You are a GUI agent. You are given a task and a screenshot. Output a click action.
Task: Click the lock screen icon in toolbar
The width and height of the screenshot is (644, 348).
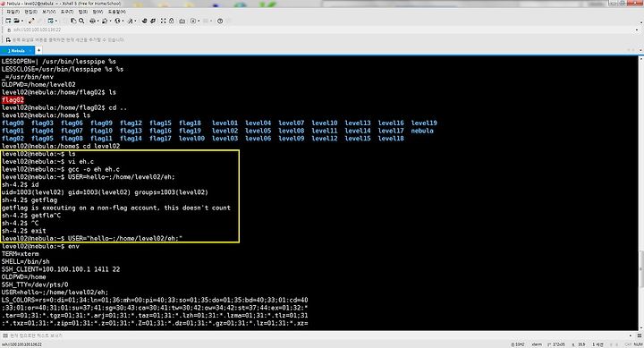pos(171,21)
